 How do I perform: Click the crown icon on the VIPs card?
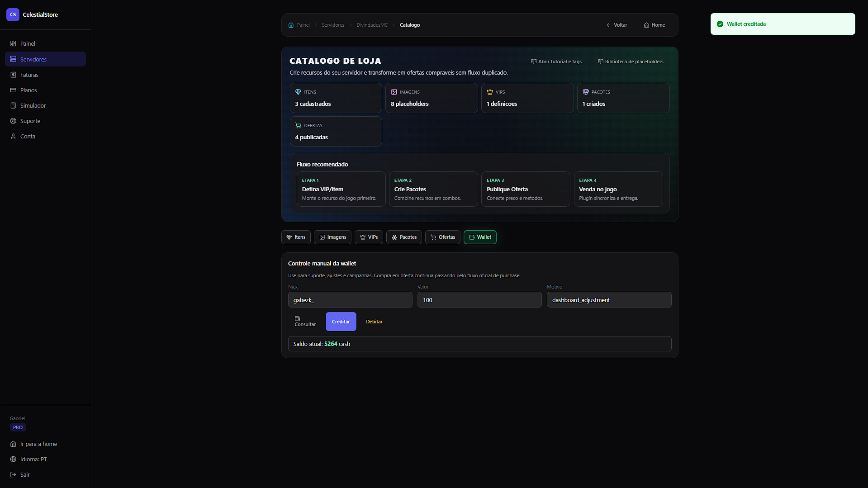(490, 91)
